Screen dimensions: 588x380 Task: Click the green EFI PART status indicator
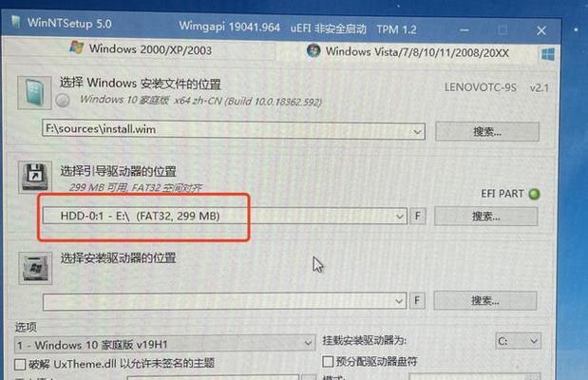click(x=534, y=194)
